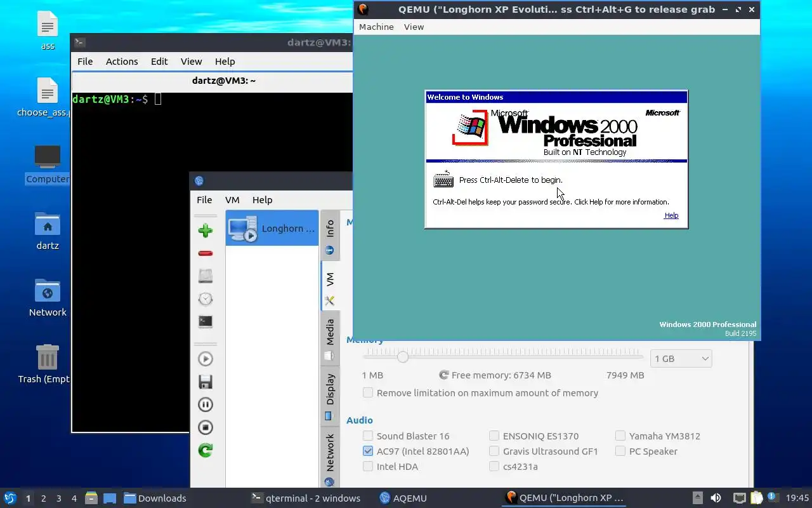
Task: Select the Trash desktop icon
Action: click(48, 356)
